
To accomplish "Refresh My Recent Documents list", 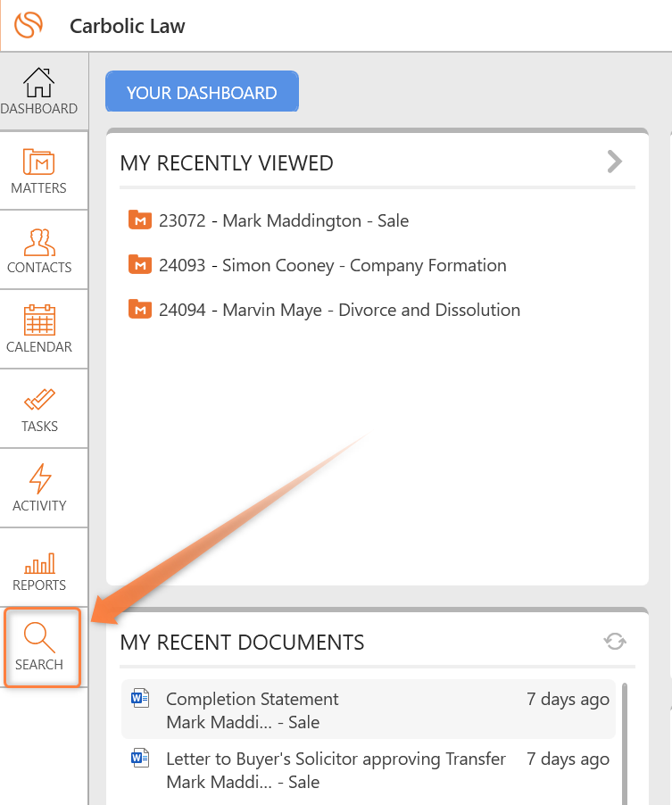I will (615, 642).
